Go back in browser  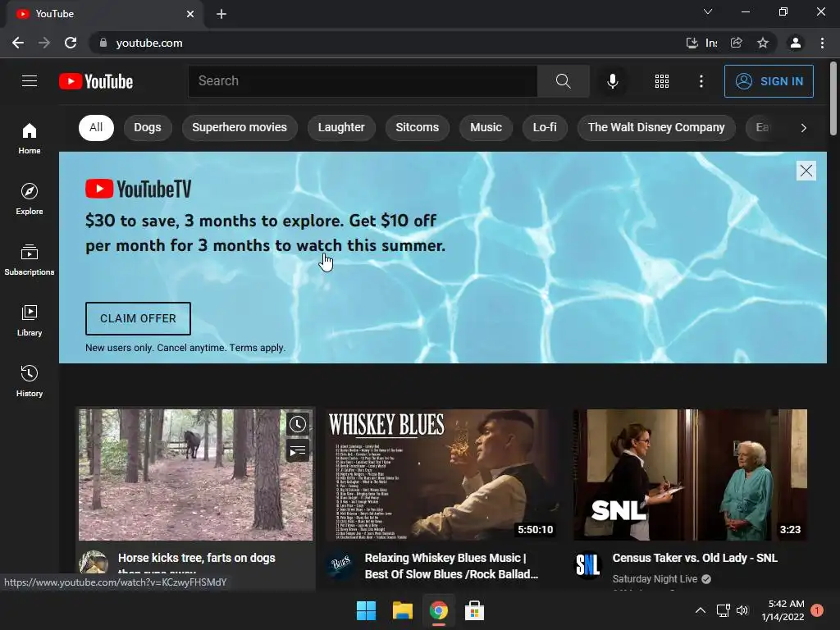tap(18, 43)
